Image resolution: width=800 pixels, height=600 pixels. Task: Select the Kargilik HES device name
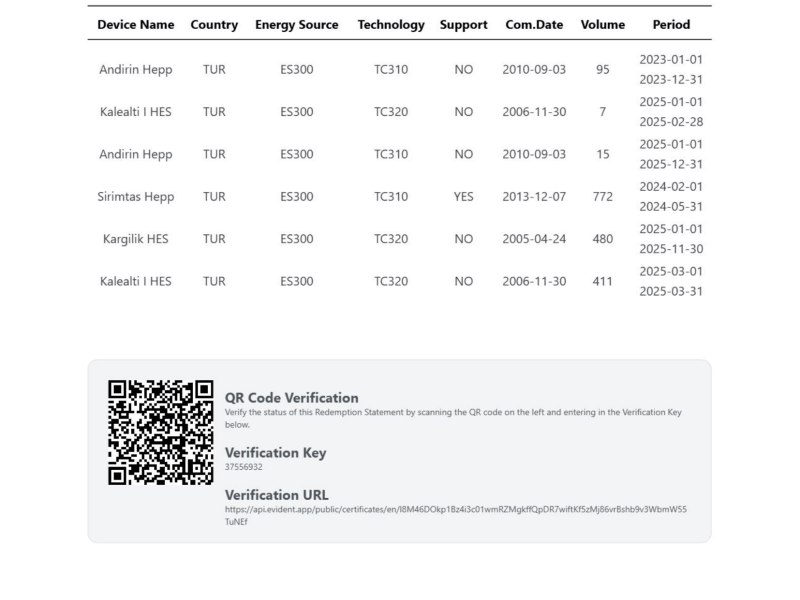(135, 239)
